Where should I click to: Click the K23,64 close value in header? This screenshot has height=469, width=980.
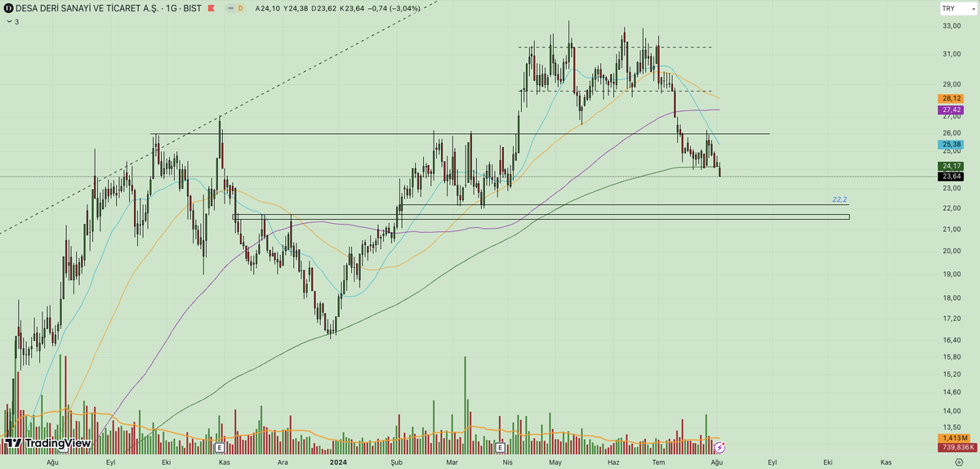[x=354, y=8]
